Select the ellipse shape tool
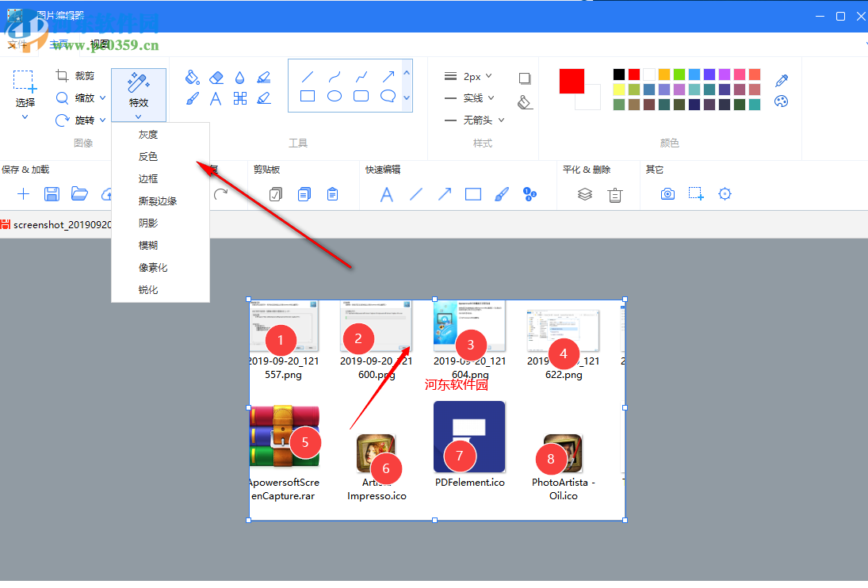This screenshot has height=588, width=868. (333, 97)
